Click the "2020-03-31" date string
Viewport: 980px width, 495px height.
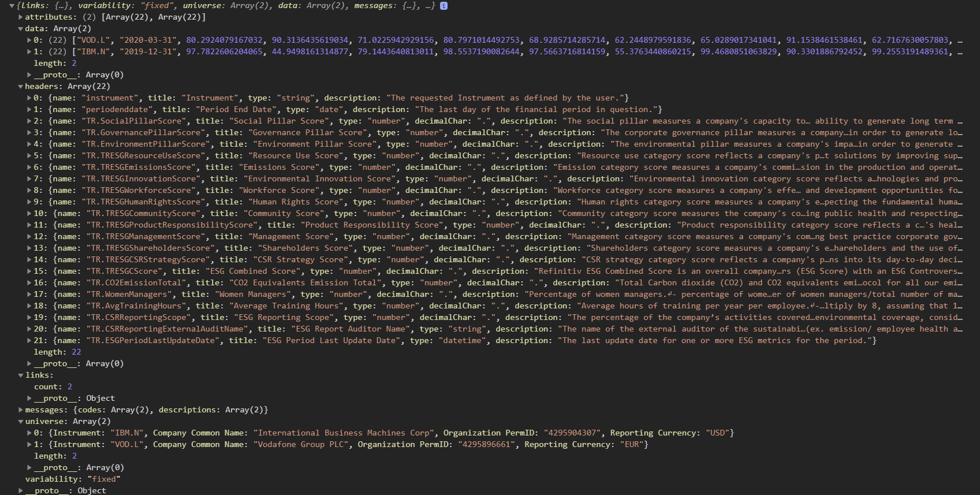click(148, 40)
